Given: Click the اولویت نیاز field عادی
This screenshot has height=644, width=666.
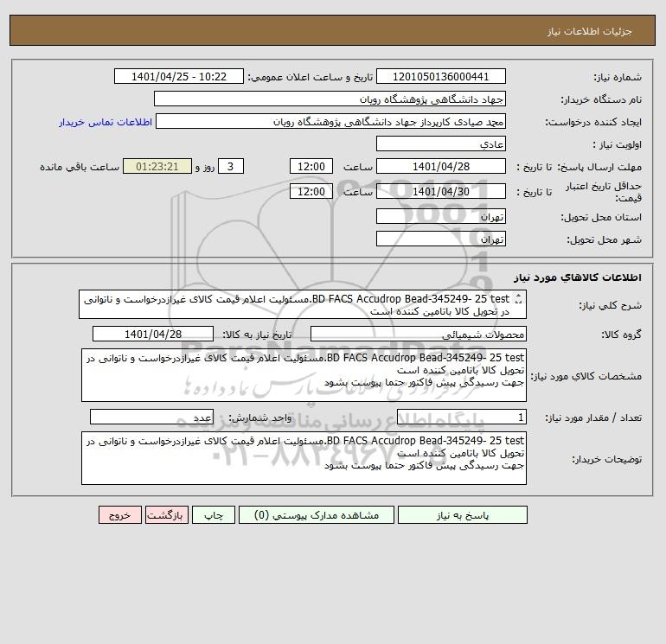Looking at the screenshot, I should pyautogui.click(x=441, y=143).
